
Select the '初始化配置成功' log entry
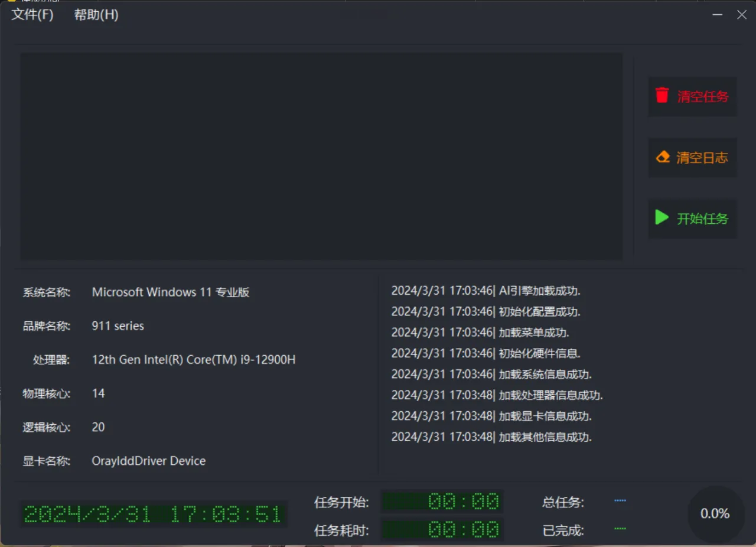tap(485, 311)
